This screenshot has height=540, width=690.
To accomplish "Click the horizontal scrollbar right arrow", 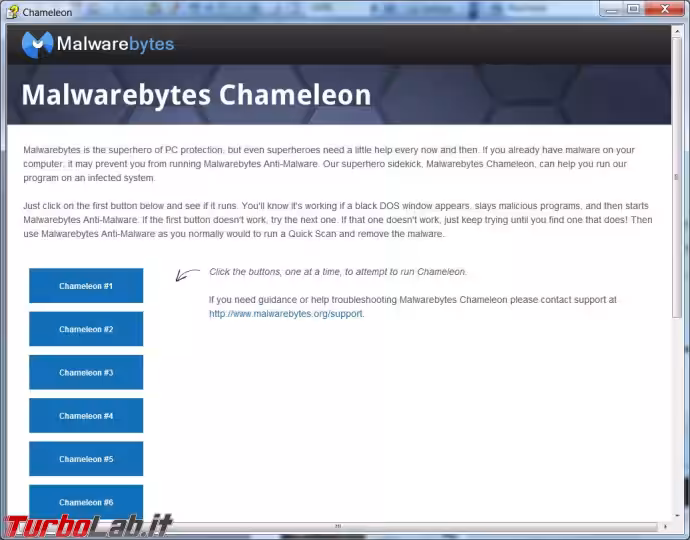I will (665, 526).
